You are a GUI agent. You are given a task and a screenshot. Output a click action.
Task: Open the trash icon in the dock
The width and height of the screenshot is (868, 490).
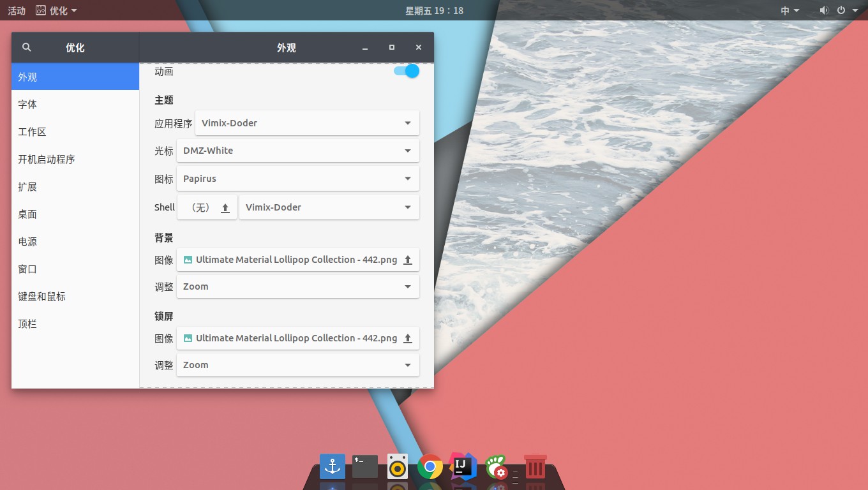click(535, 466)
